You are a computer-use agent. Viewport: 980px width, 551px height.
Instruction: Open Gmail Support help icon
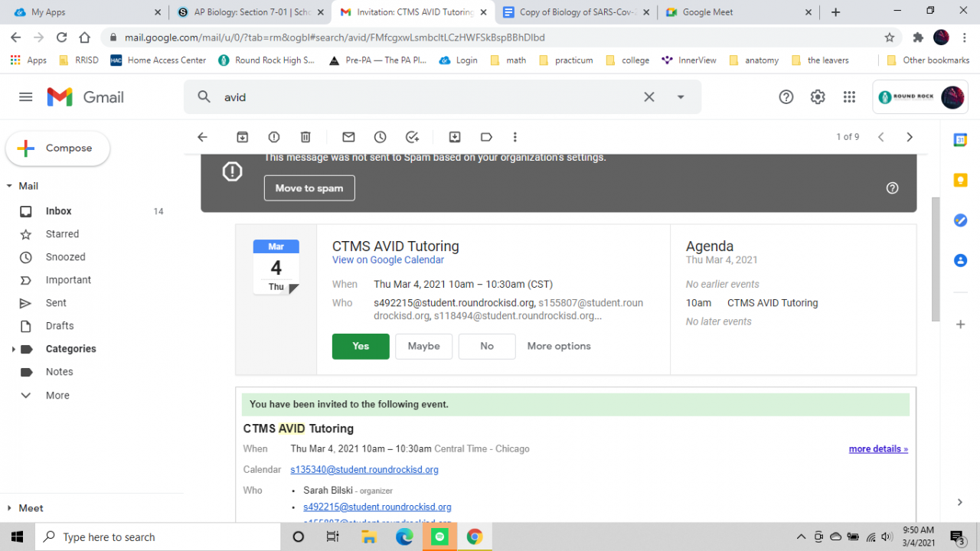point(786,97)
